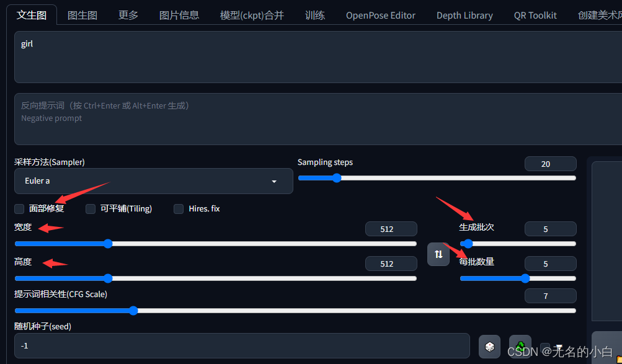Click the Sampling steps value field showing 20
Screen dimensions: 622x364
click(x=551, y=164)
